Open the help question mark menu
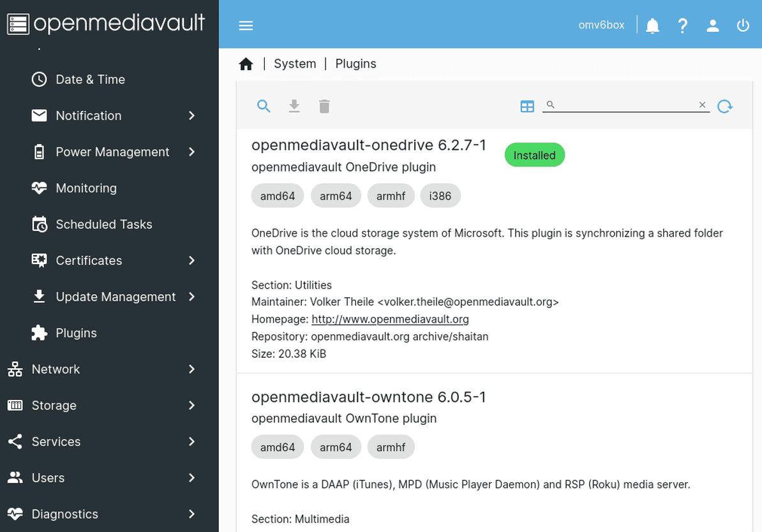 pos(682,26)
